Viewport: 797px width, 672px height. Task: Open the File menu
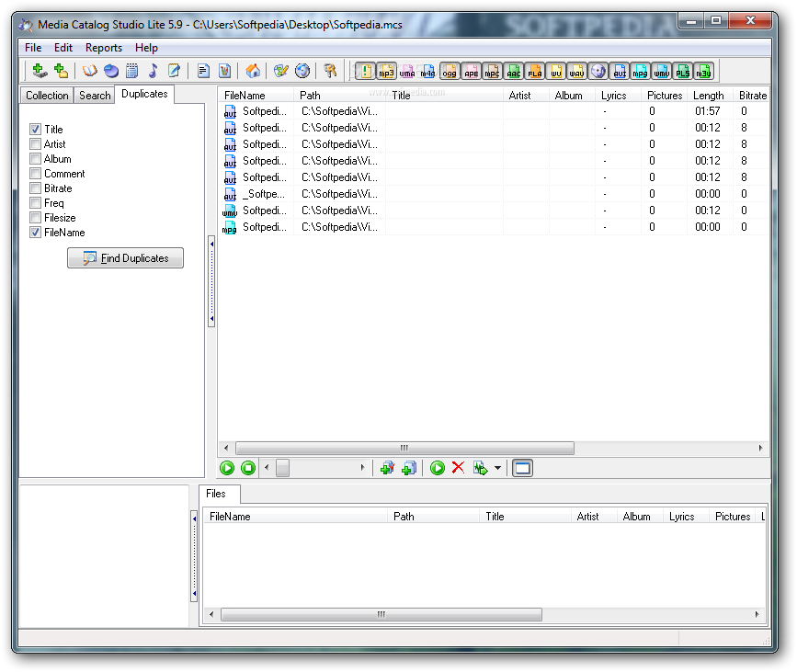click(33, 48)
